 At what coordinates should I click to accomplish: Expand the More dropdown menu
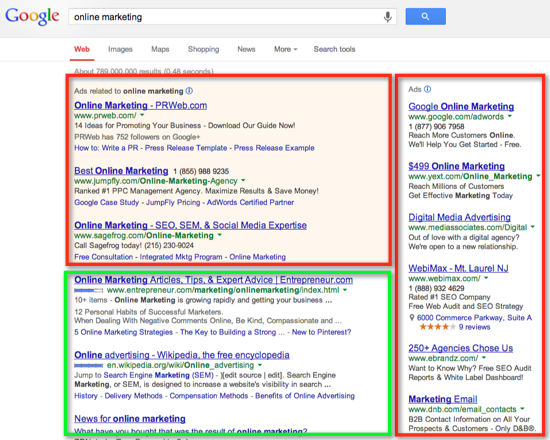[x=286, y=49]
